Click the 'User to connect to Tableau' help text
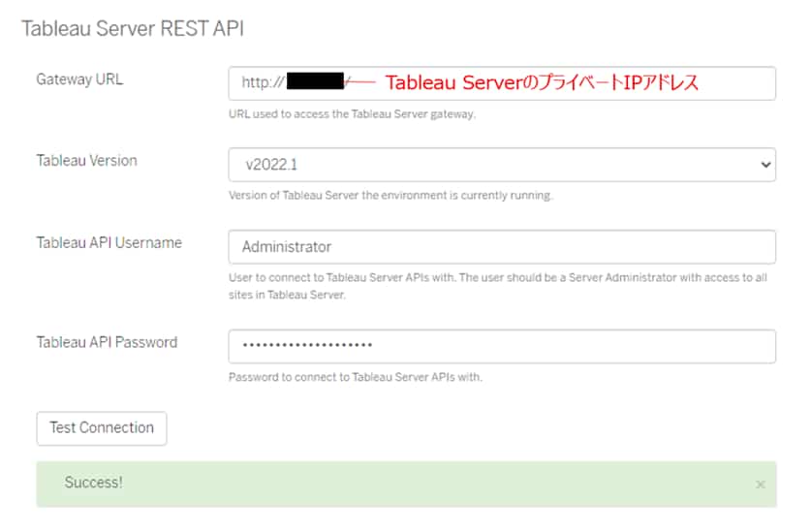This screenshot has height=532, width=811. 498,286
